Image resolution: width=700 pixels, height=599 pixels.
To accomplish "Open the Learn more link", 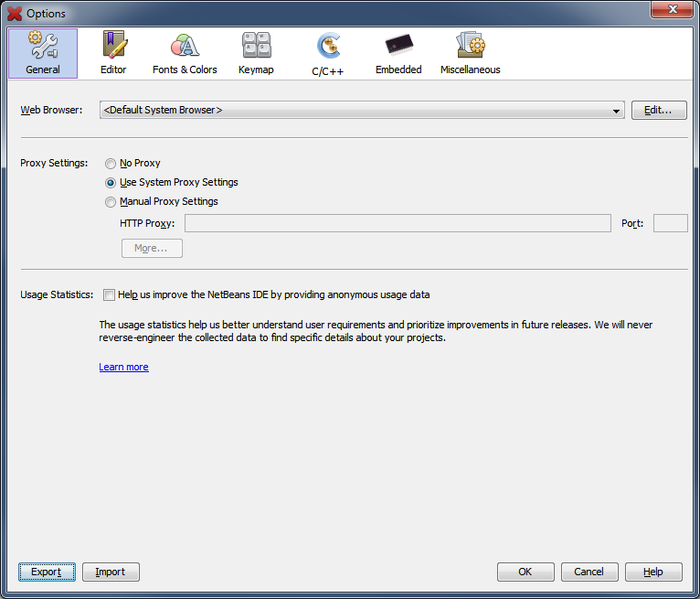I will tap(123, 368).
